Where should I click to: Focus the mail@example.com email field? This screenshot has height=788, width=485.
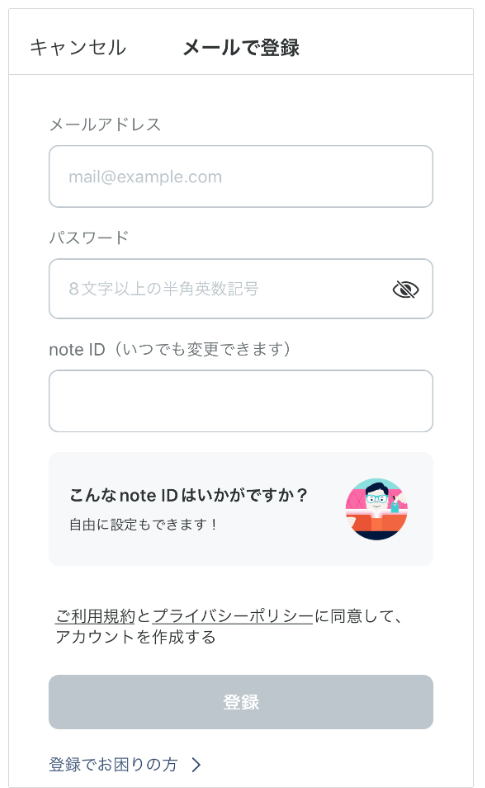241,176
